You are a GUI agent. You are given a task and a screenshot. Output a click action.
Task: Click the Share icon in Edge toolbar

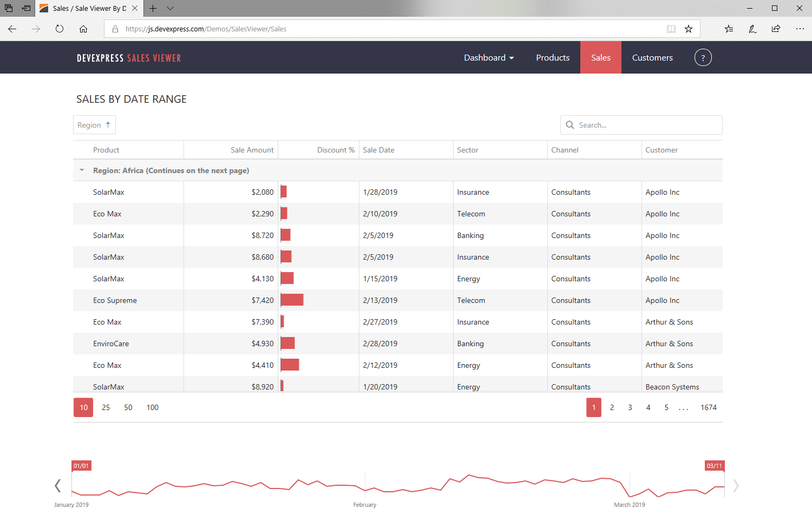(776, 29)
